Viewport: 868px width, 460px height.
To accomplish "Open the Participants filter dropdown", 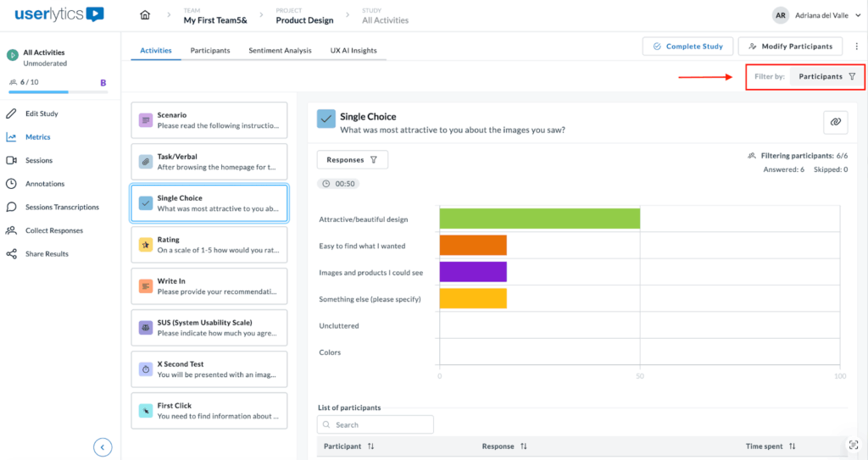I will coord(826,76).
